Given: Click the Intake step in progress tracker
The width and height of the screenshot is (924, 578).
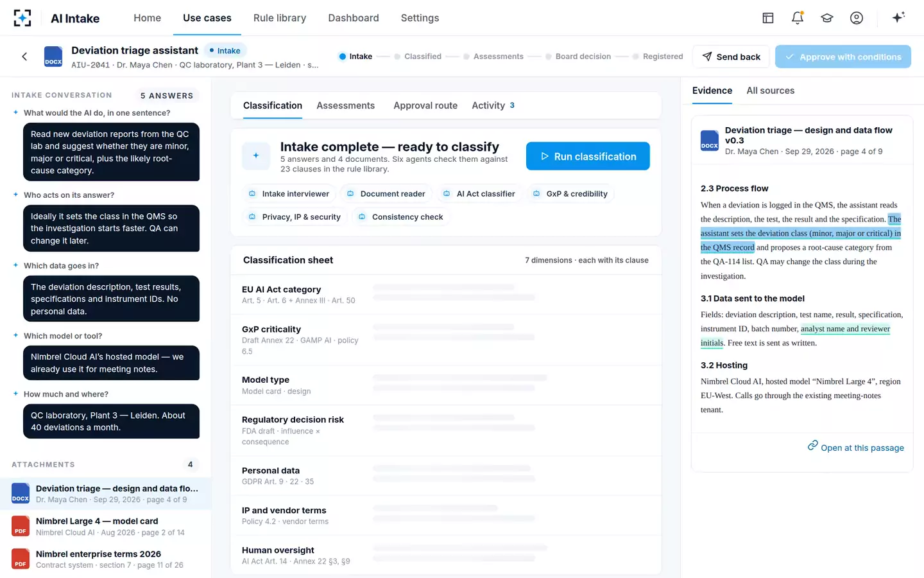Looking at the screenshot, I should pyautogui.click(x=355, y=57).
